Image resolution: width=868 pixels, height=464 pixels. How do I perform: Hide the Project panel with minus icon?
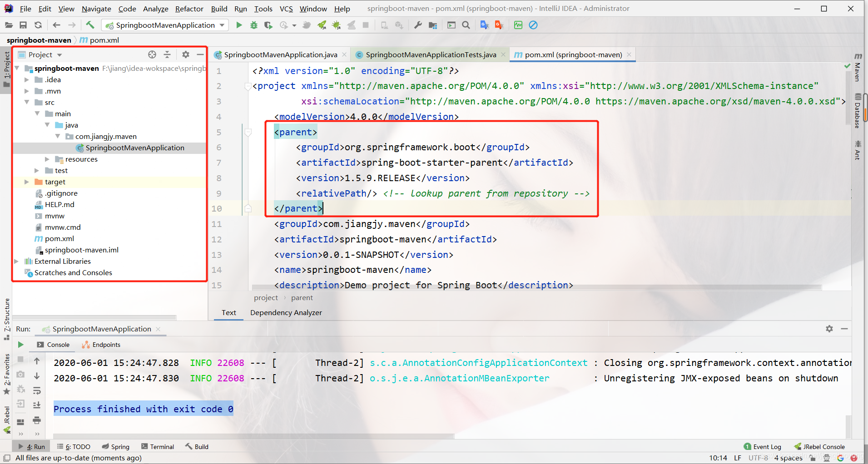coord(200,54)
